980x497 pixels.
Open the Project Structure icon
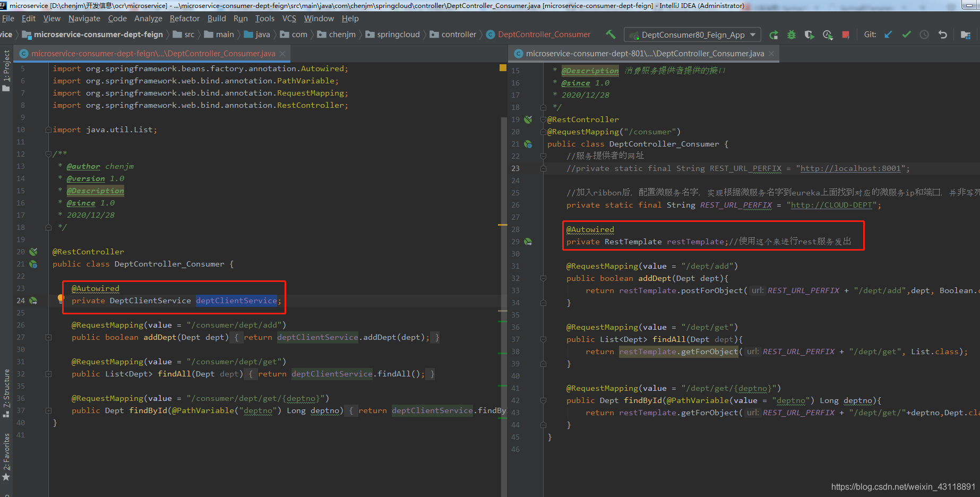coord(966,35)
